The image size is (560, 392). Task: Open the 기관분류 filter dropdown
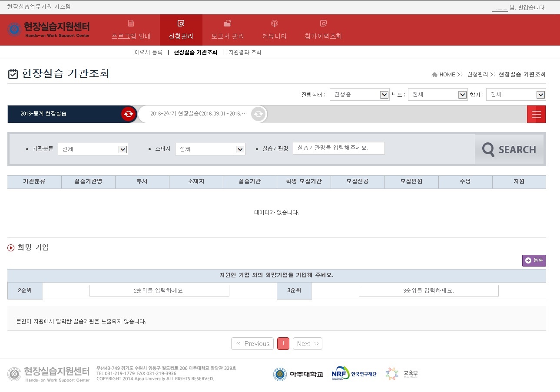pyautogui.click(x=93, y=149)
